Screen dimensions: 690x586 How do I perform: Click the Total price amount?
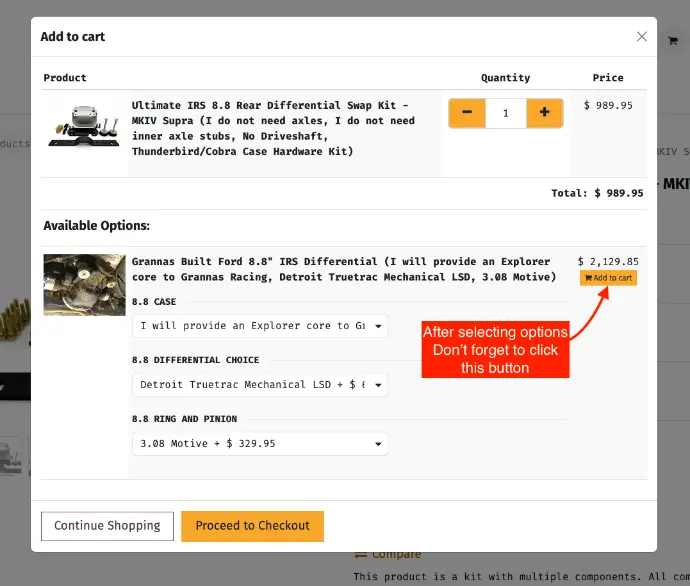pyautogui.click(x=618, y=193)
